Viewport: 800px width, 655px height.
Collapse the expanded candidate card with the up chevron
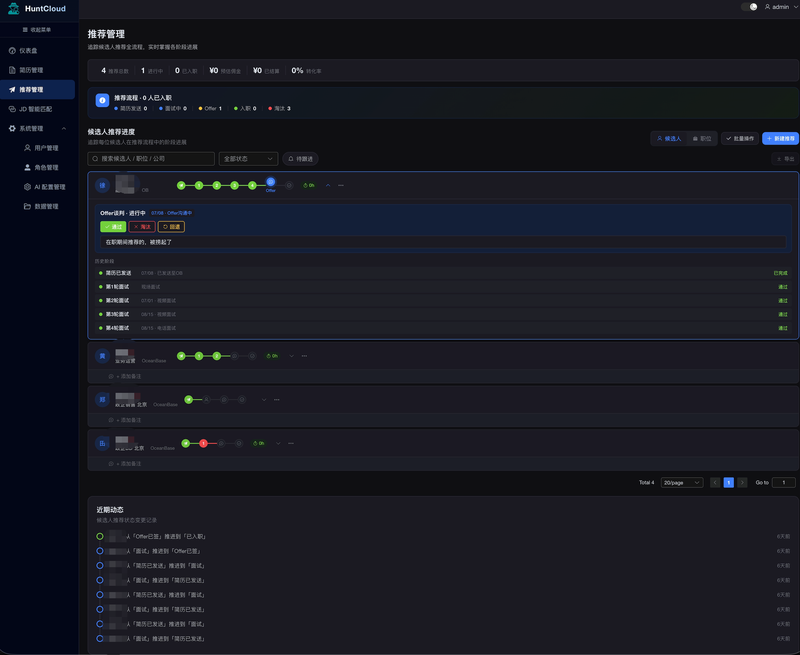[x=328, y=185]
